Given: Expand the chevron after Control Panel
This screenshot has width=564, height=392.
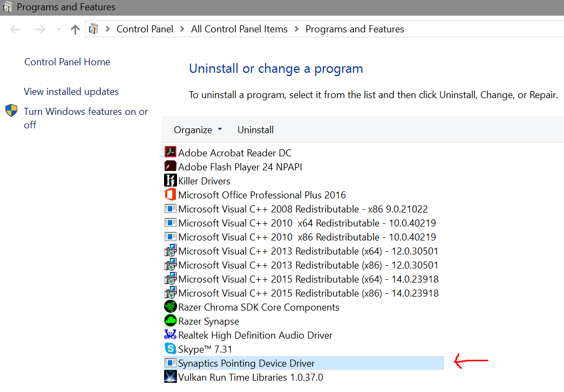Looking at the screenshot, I should (x=182, y=29).
